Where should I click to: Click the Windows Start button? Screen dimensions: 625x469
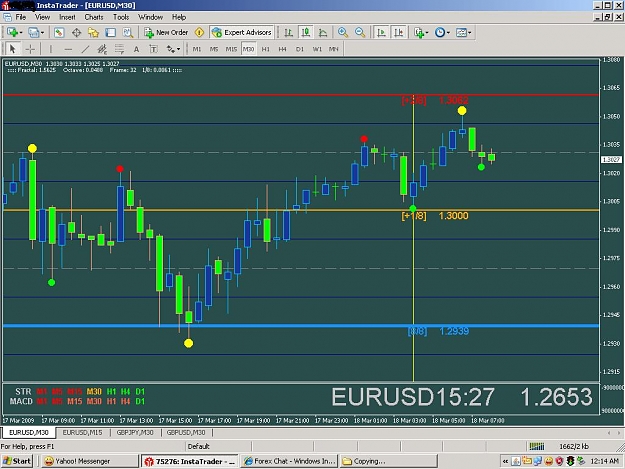[17, 461]
